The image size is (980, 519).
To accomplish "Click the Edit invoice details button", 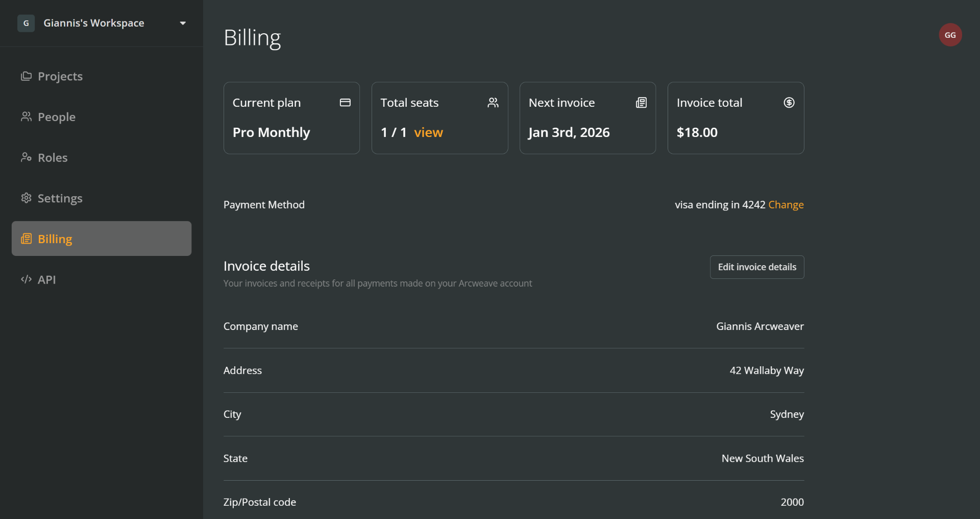I will [756, 267].
